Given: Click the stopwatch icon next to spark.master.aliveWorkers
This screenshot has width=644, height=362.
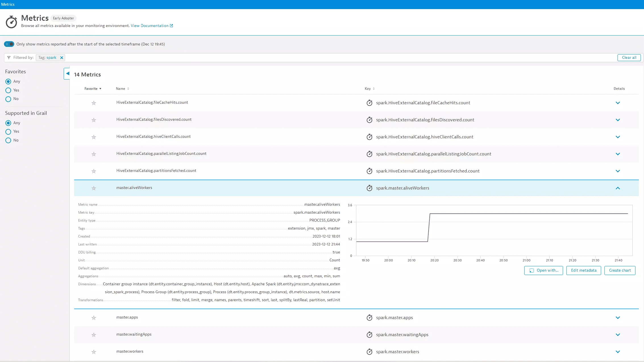Looking at the screenshot, I should tap(369, 188).
